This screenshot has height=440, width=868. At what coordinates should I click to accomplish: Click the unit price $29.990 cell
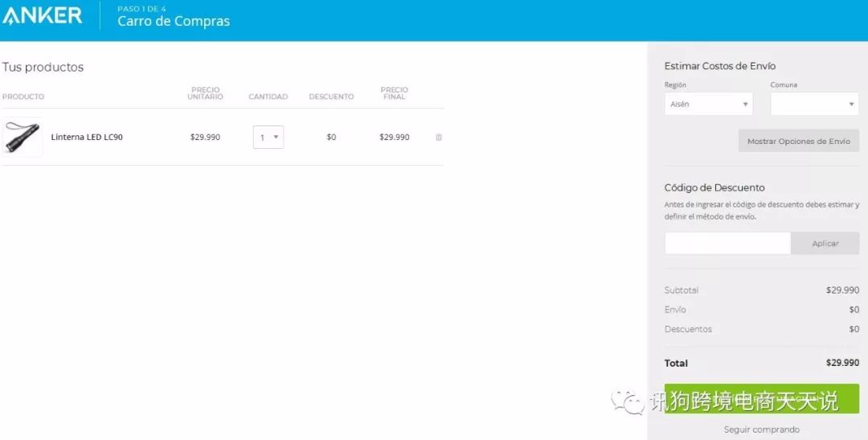click(x=206, y=137)
